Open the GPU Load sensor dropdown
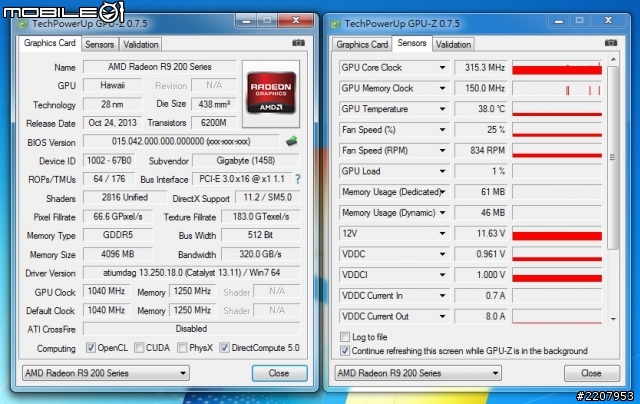Image resolution: width=640 pixels, height=404 pixels. click(x=442, y=171)
